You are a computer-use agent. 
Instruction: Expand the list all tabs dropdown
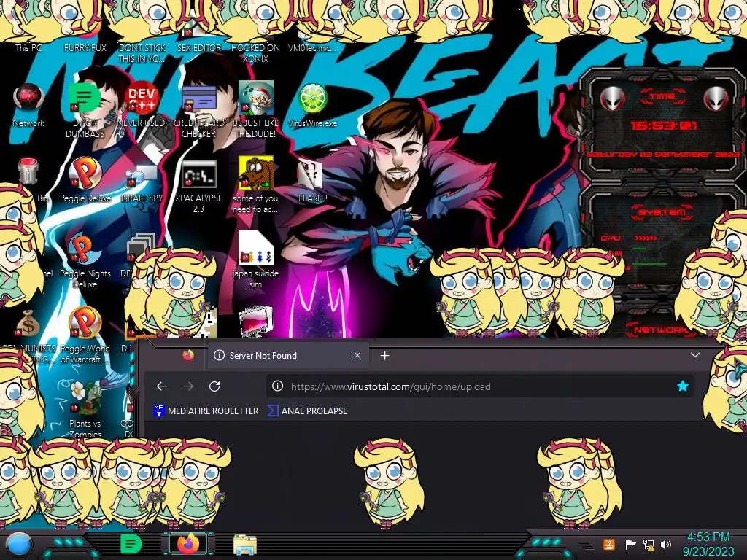pyautogui.click(x=695, y=355)
